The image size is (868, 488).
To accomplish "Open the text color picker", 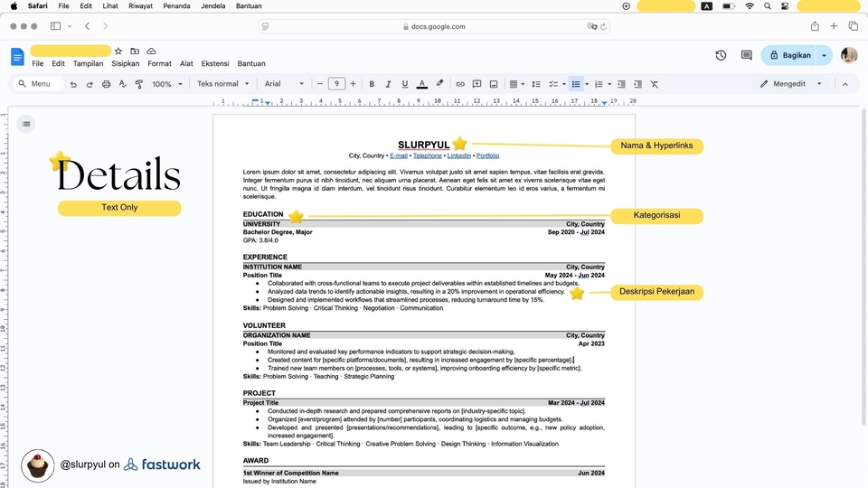I will pos(422,84).
